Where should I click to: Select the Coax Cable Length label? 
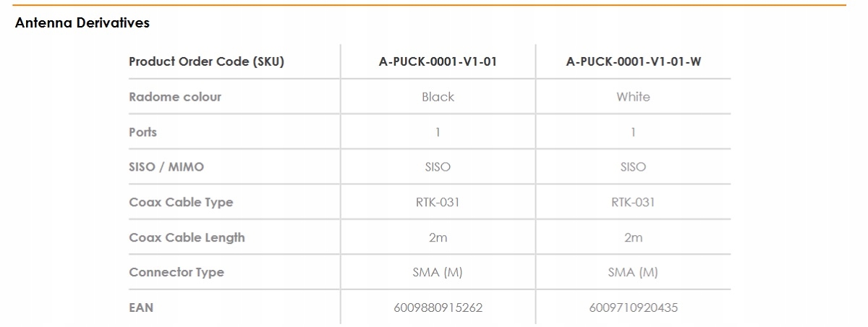[187, 237]
